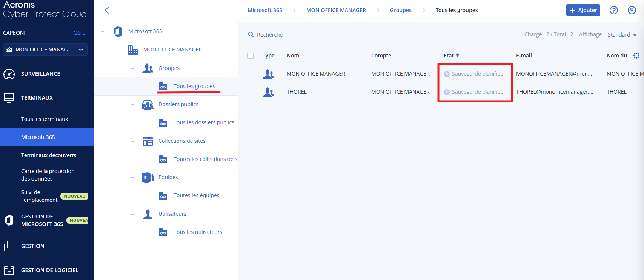Collapse the Dossiers publics tree node

tap(133, 105)
